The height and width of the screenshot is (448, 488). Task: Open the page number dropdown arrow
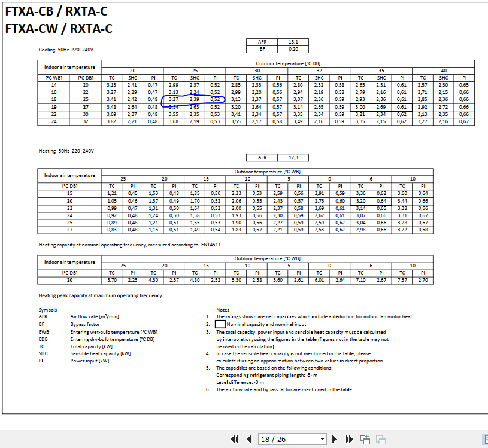pos(323,440)
